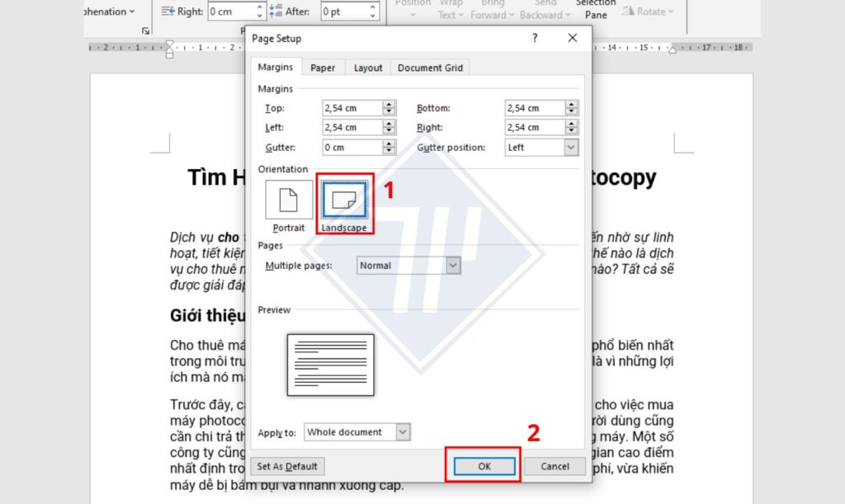Open the Selection Pane
The height and width of the screenshot is (504, 845).
tap(596, 10)
